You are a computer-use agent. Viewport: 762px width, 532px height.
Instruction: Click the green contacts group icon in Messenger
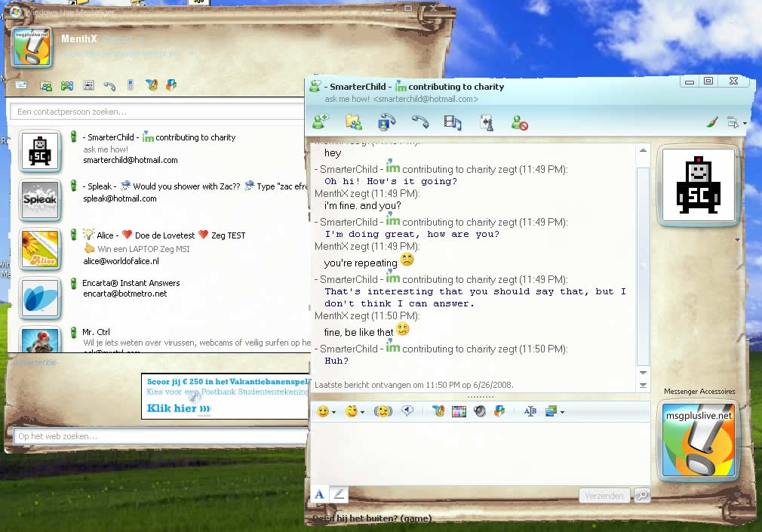coord(67,85)
